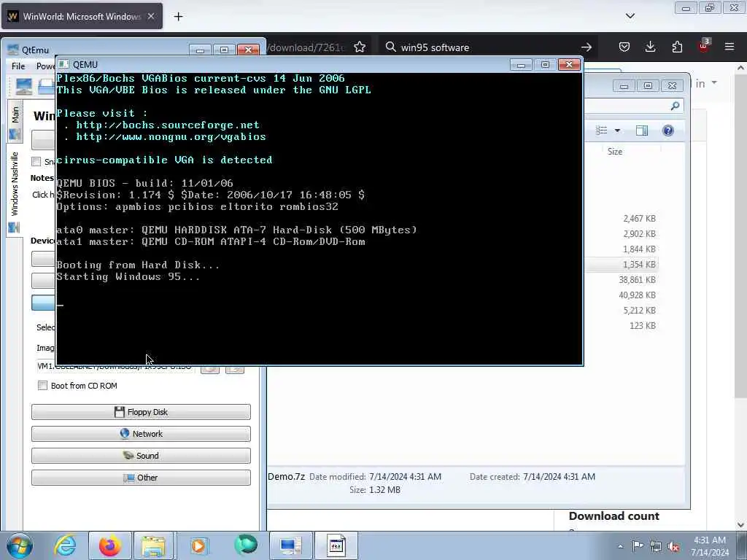Change the view in Explorer window
747x560 pixels.
tap(602, 131)
